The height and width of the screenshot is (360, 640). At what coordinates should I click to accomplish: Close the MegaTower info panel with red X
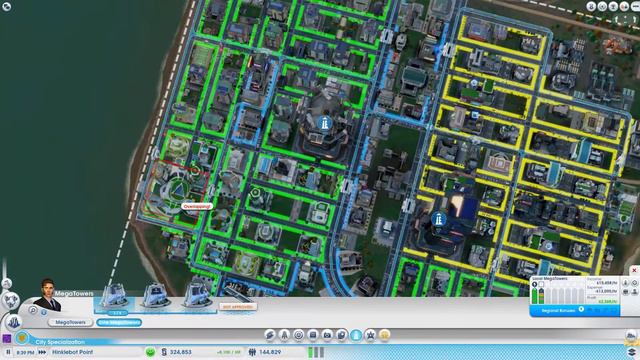pos(634,270)
